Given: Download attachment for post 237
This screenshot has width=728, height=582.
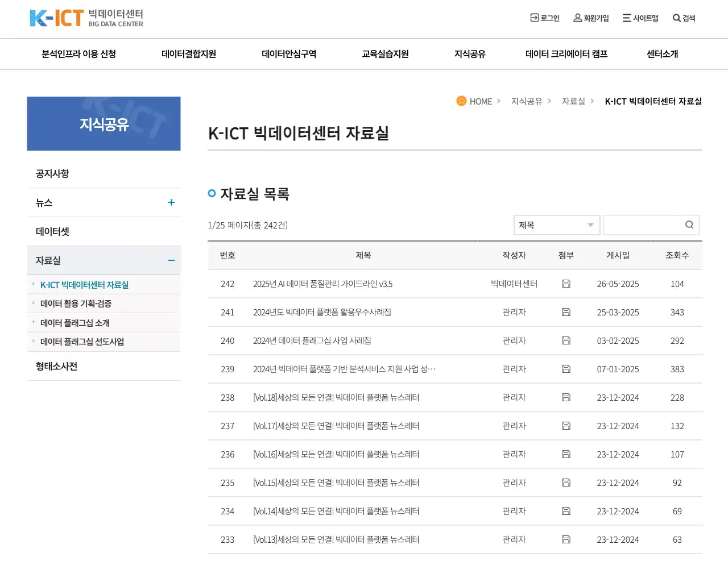Looking at the screenshot, I should pyautogui.click(x=566, y=426).
